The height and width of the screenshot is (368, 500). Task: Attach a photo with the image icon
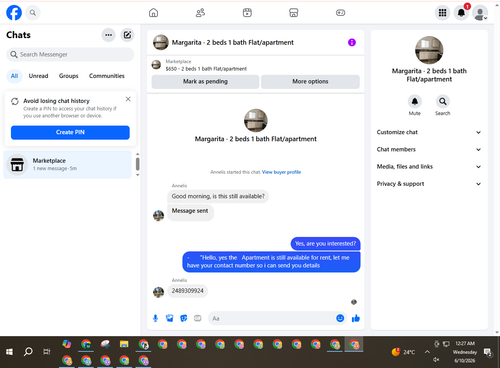point(170,318)
